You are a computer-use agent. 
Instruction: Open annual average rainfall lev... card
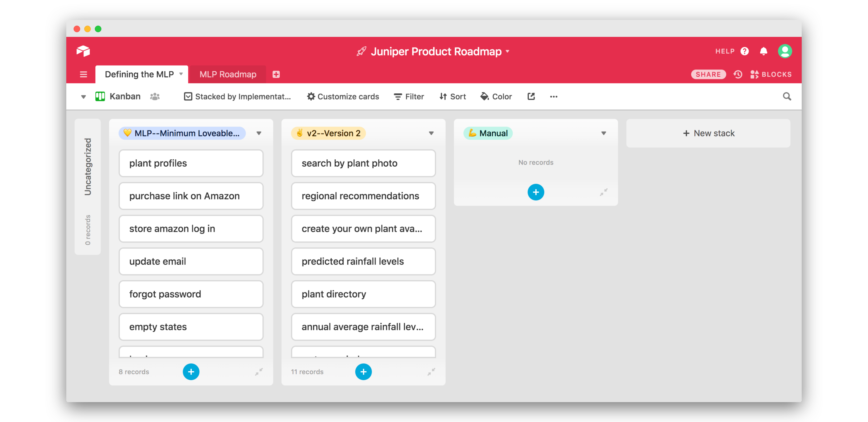tap(363, 327)
